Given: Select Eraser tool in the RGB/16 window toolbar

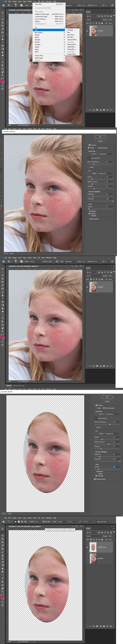Looking at the screenshot, I should (3, 302).
